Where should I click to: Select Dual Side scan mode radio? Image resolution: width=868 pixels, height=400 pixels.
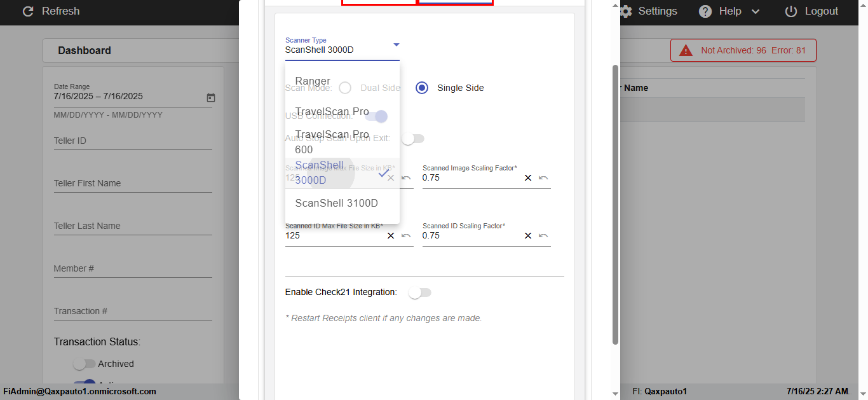(345, 88)
